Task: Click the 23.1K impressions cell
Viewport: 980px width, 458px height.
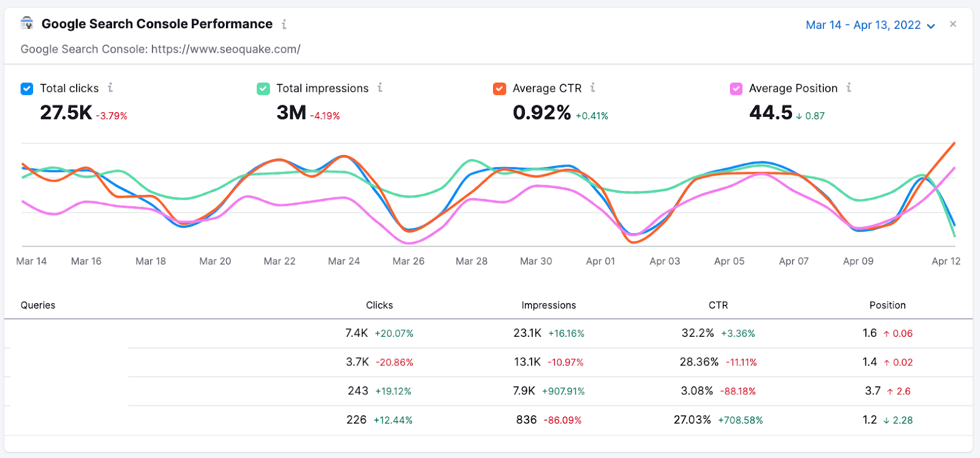Action: [527, 333]
